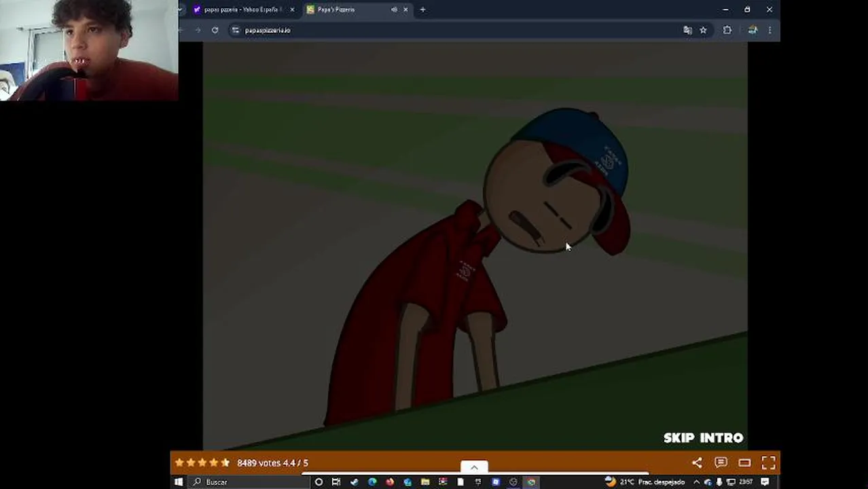Expand the up-chevron panel below the game
The width and height of the screenshot is (868, 489).
click(474, 467)
